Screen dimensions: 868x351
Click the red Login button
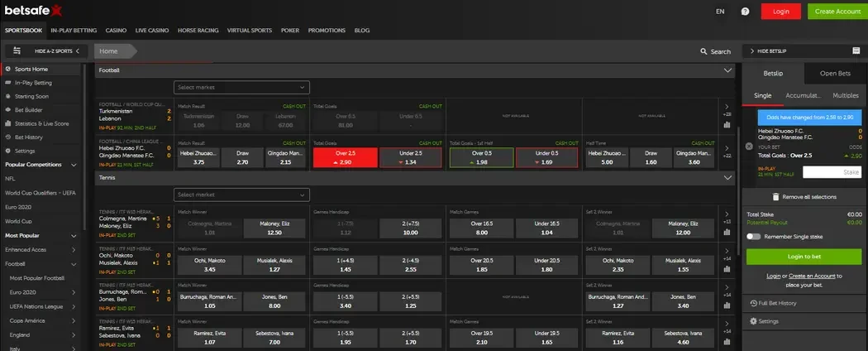coord(780,11)
